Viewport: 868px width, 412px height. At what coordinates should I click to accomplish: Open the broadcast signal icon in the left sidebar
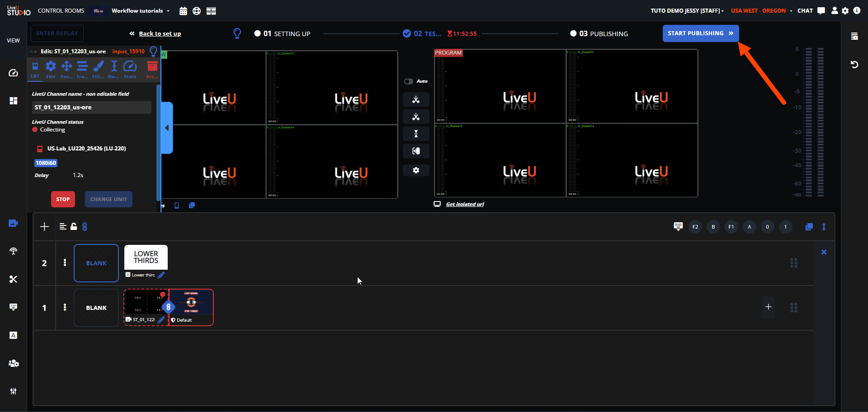coord(14,251)
